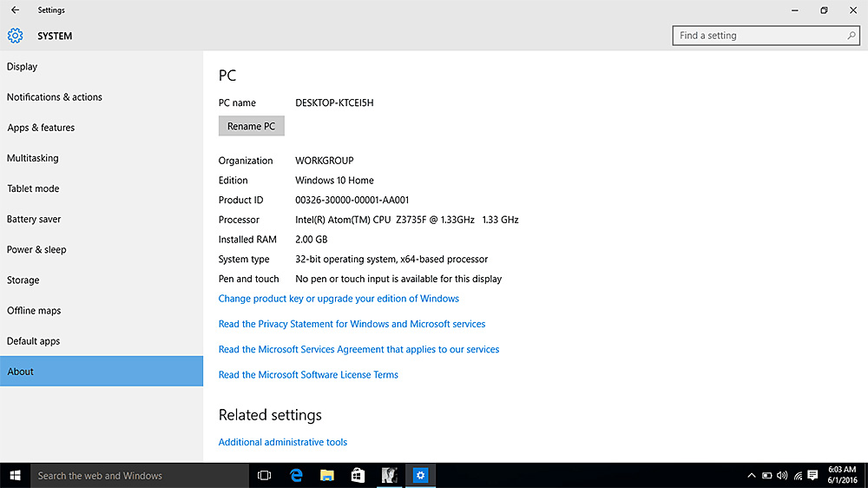Image resolution: width=868 pixels, height=488 pixels.
Task: Open the taskbar app left of Settings
Action: (x=390, y=476)
